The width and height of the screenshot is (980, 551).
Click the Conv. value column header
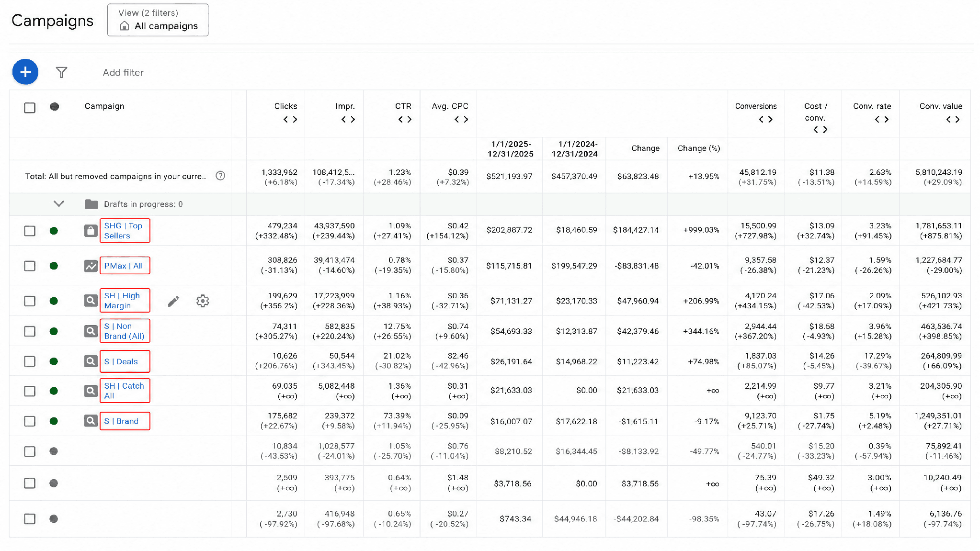pos(941,106)
